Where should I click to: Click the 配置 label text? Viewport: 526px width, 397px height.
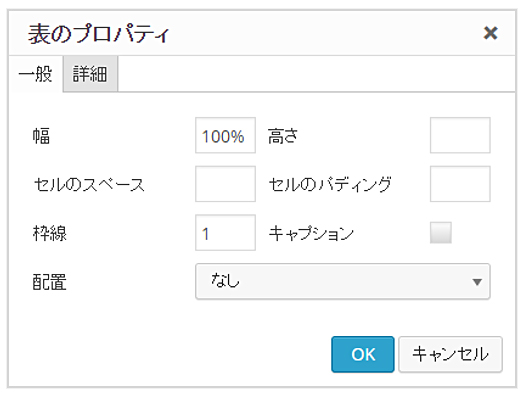tap(49, 282)
